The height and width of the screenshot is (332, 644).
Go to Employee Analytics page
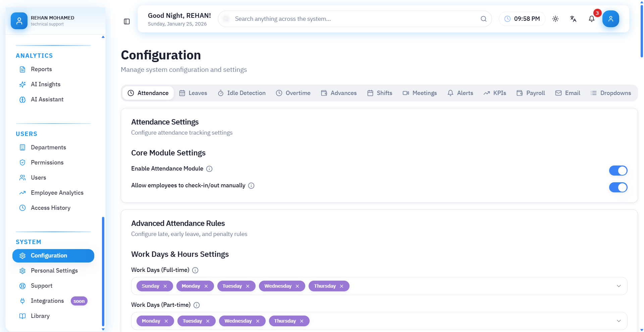[x=57, y=193]
